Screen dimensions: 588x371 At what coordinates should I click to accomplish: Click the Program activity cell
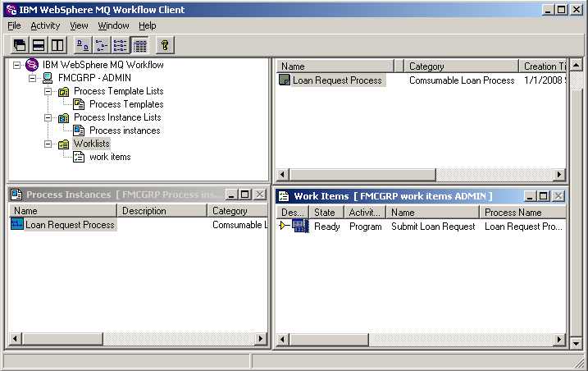coord(366,227)
